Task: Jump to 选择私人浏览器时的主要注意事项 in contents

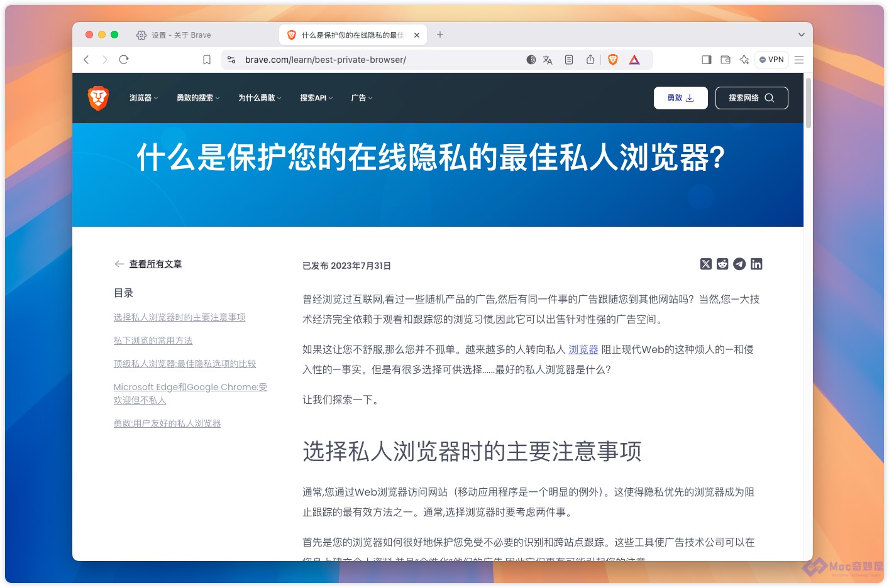Action: coord(179,317)
